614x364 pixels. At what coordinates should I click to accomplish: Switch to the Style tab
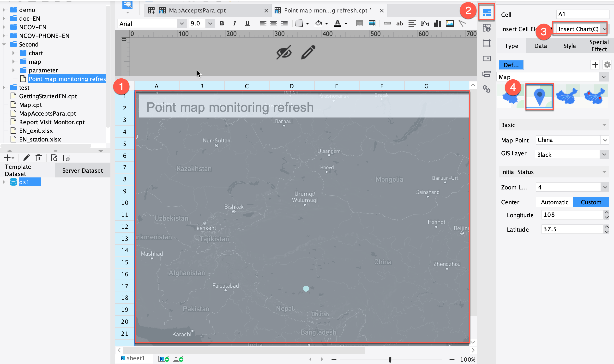[569, 46]
